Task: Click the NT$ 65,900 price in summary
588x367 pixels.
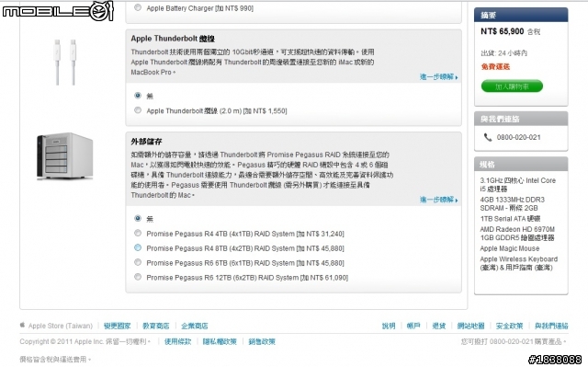Action: (503, 31)
